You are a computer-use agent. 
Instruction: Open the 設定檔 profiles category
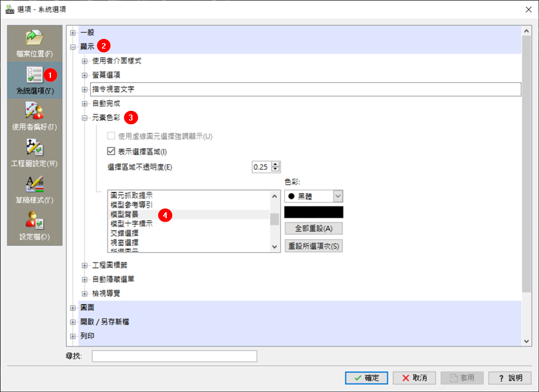(x=35, y=227)
